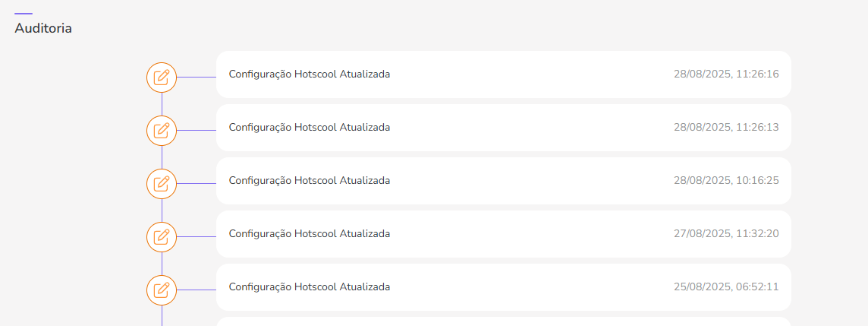The height and width of the screenshot is (326, 868).
Task: Click the 25/08/2025, 06:52:11 timestamp
Action: pos(726,287)
